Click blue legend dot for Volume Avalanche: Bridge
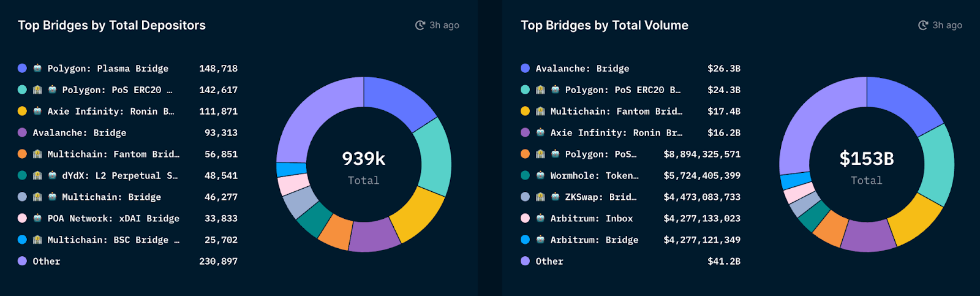 tap(525, 68)
